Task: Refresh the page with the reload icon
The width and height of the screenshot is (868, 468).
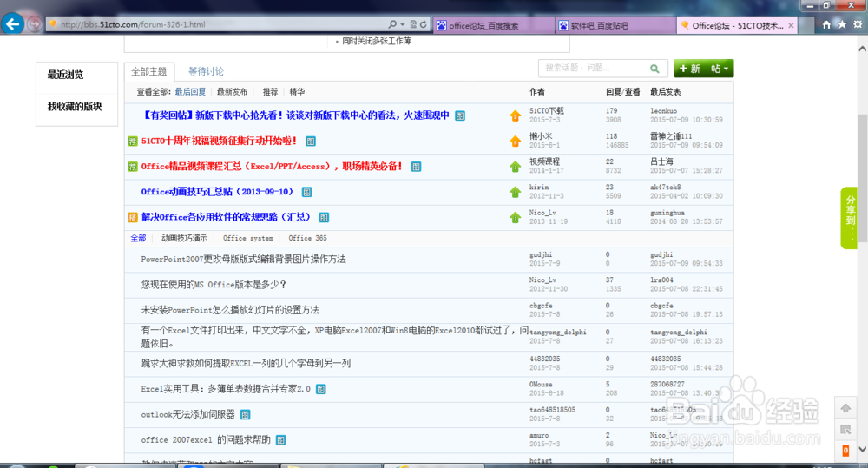Action: [x=424, y=24]
